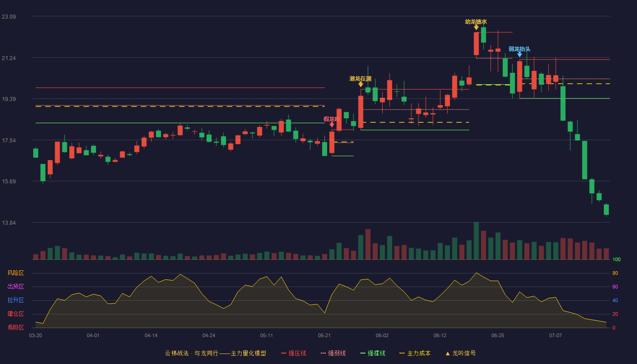Viewport: 637px width, 364px height.
Task: Click the 假龙吟 signal arrow marker
Action: pos(332,125)
